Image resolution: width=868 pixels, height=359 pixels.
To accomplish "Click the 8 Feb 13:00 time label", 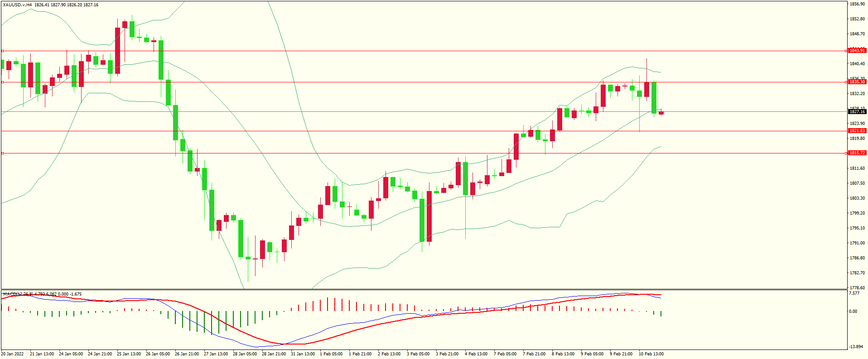I will point(563,354).
